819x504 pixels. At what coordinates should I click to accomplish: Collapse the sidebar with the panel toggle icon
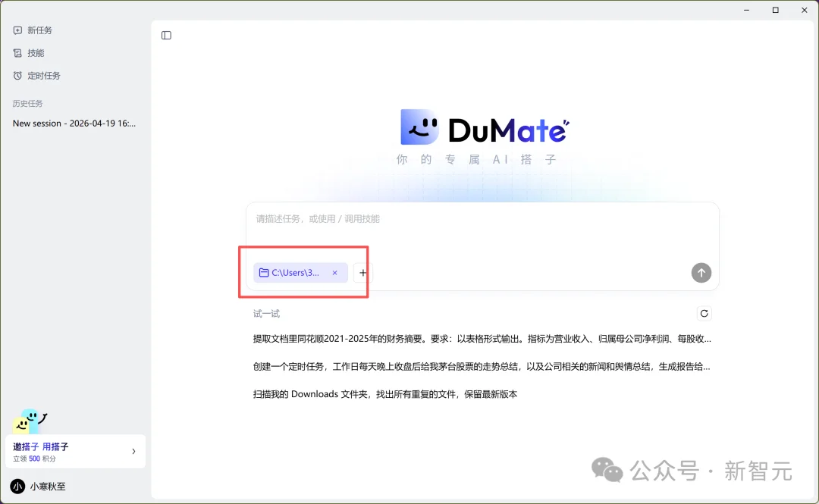[x=166, y=35]
